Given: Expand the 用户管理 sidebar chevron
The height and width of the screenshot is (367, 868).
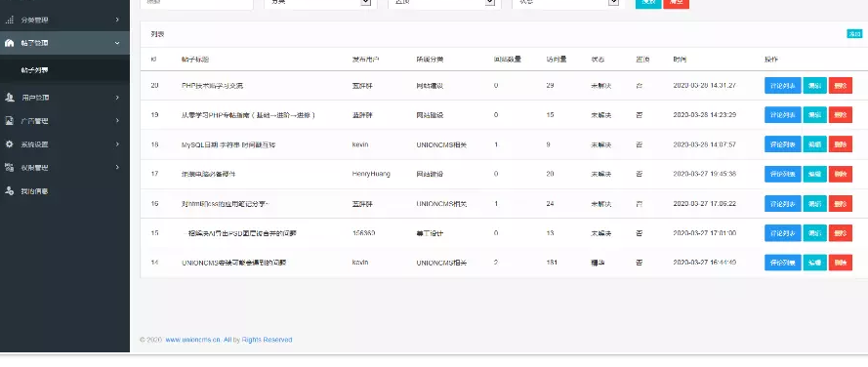Looking at the screenshot, I should pos(117,98).
